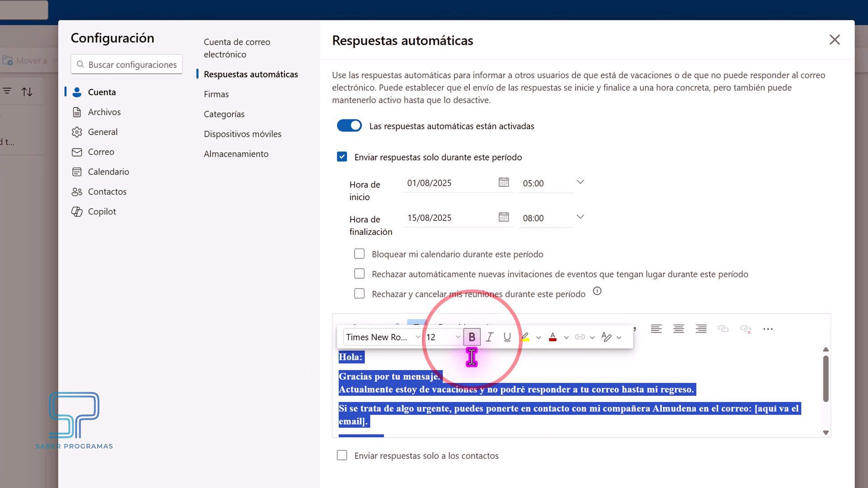Toggle the Bold formatting button
The width and height of the screenshot is (868, 488).
pos(472,337)
